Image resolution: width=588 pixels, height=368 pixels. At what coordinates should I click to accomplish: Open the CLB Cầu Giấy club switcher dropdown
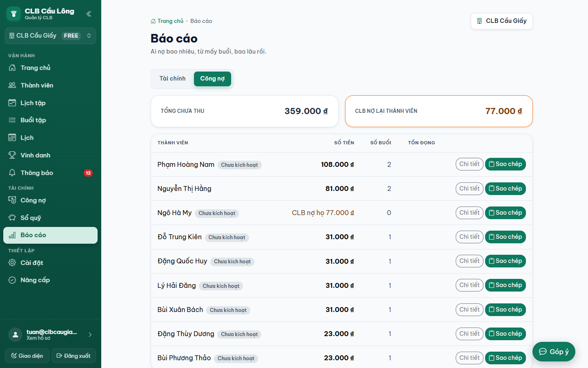coord(50,36)
